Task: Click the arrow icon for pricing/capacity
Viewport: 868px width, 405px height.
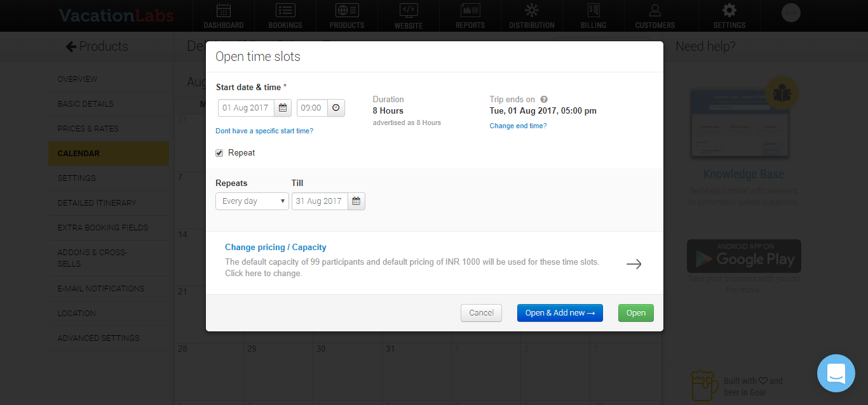Action: point(634,264)
